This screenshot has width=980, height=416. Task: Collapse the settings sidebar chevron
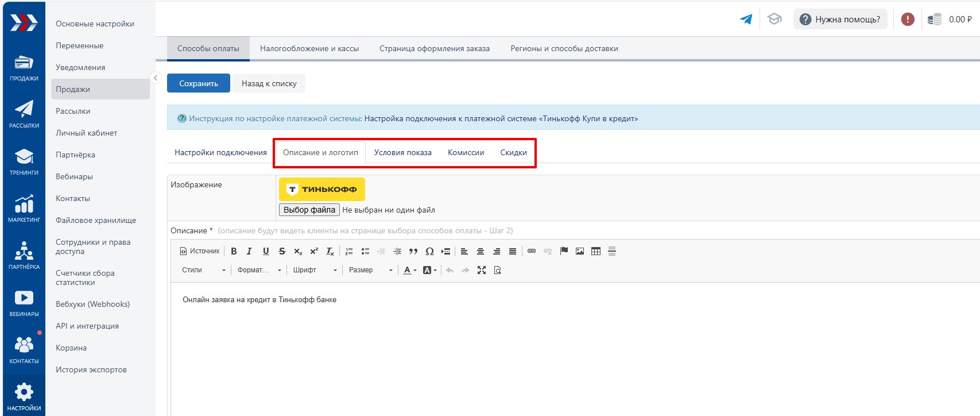click(155, 78)
